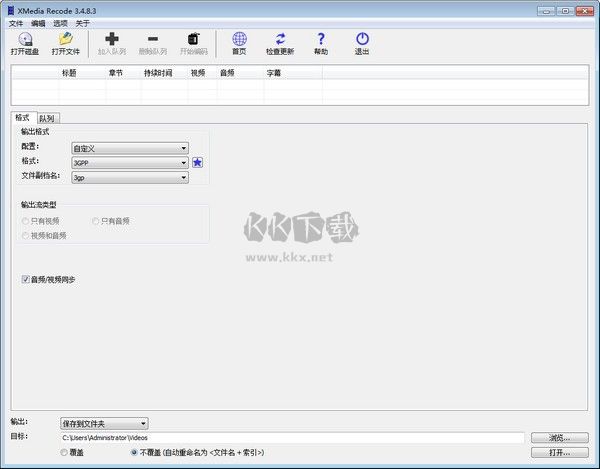The height and width of the screenshot is (469, 600).
Task: Open the Format (格式) dropdown showing 3GPP
Action: pos(130,163)
